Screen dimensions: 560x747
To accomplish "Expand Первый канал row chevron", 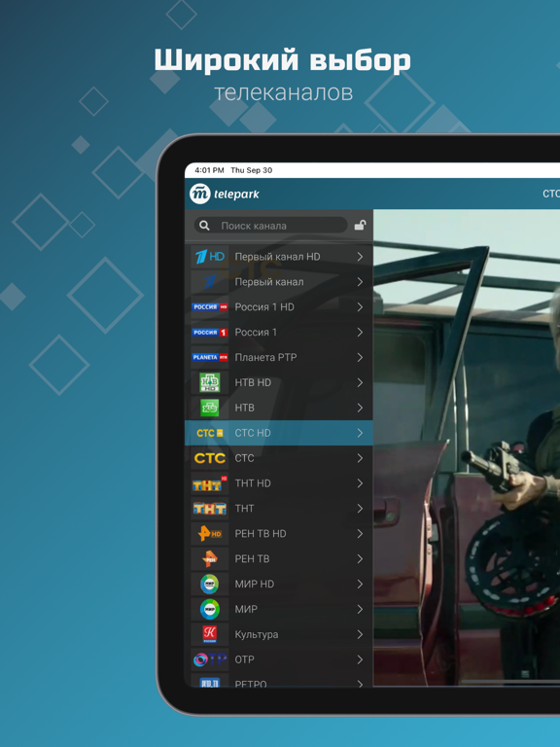I will coord(360,281).
